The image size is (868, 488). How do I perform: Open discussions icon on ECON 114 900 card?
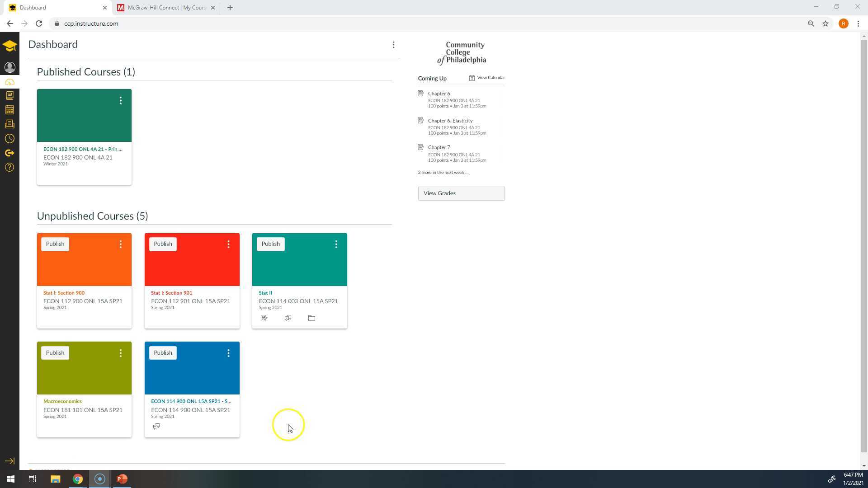coord(156,427)
